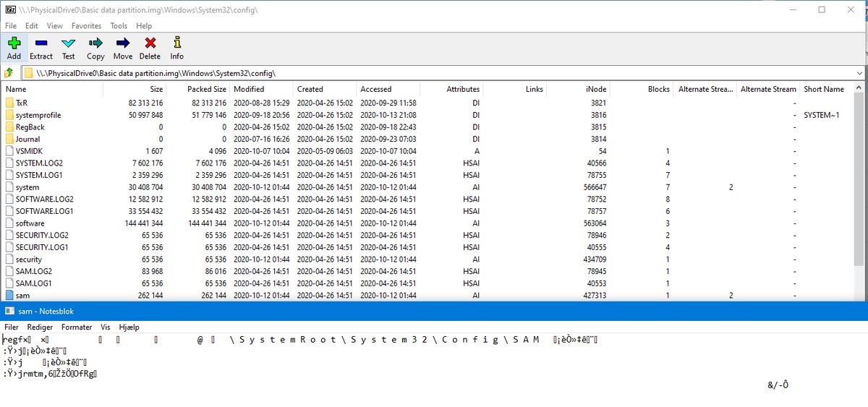Select the VSMIDK file icon
The width and height of the screenshot is (868, 407).
pyautogui.click(x=9, y=151)
